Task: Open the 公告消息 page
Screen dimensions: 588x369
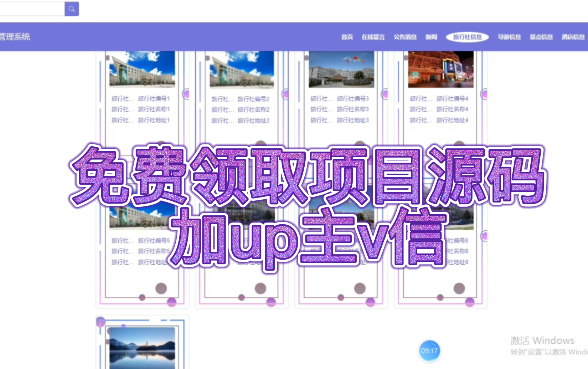Action: coord(405,36)
